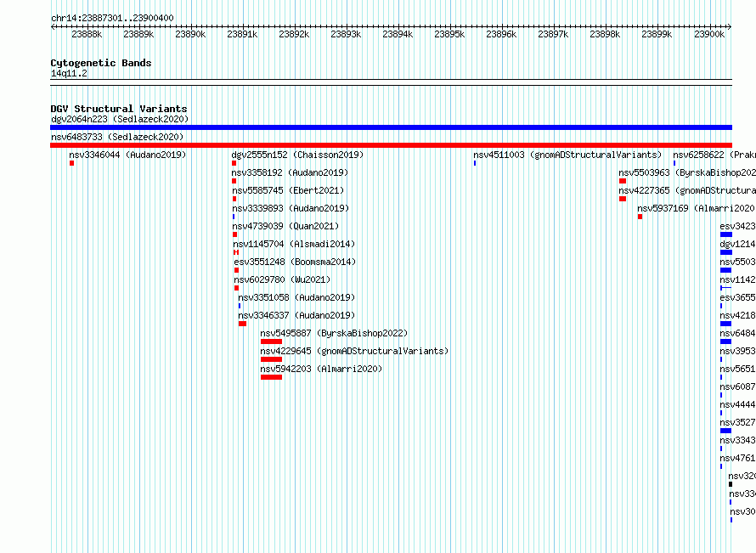Click the 23895k ruler label
Viewport: 756px width, 553px height.
coord(449,34)
